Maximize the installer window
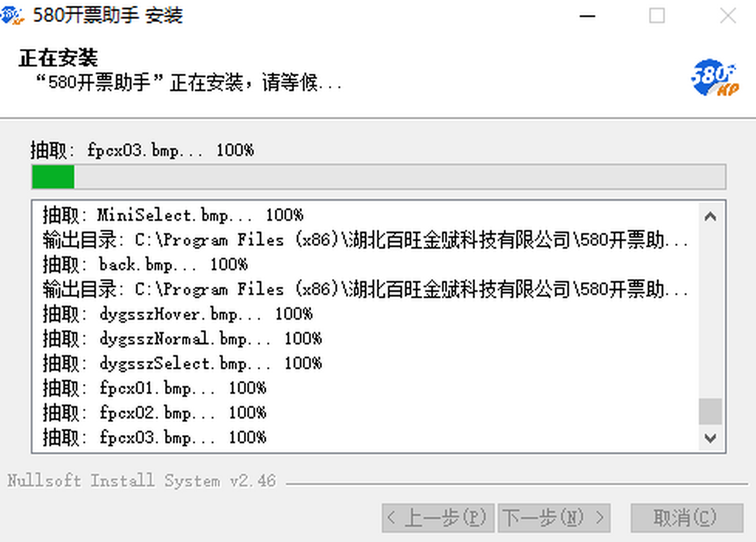This screenshot has width=756, height=542. (x=657, y=16)
